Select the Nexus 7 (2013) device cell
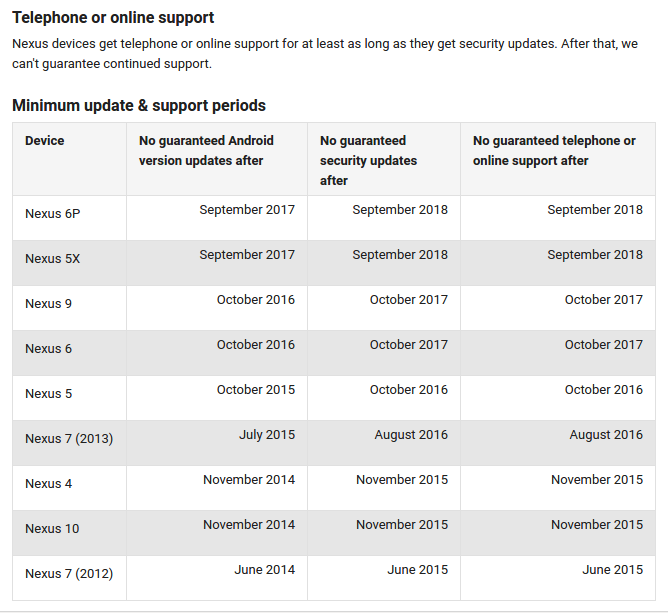 point(67,439)
